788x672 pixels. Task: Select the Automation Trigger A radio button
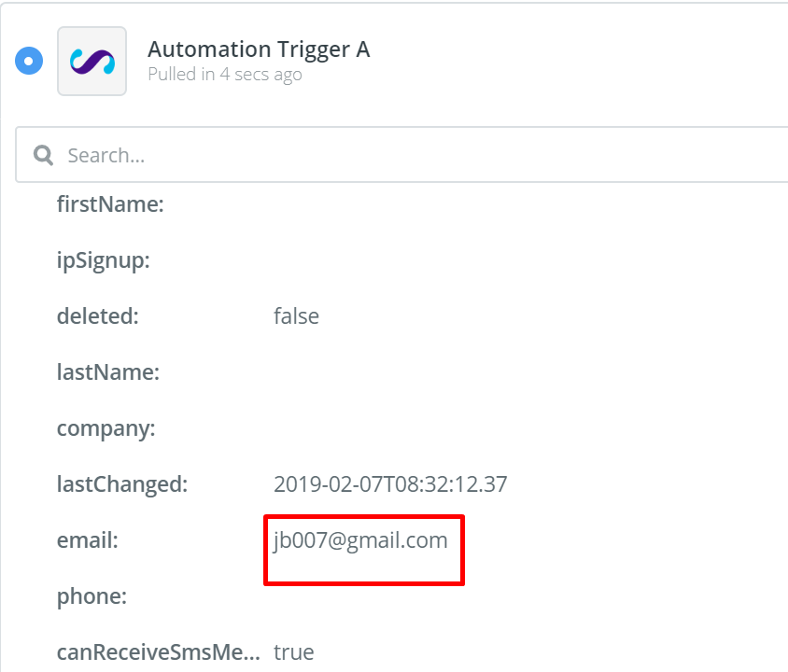[29, 61]
